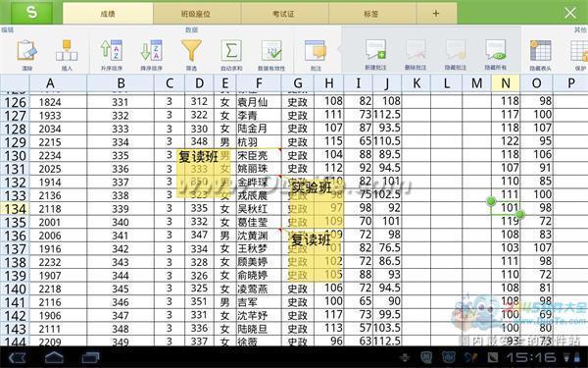Select cell 110.5 in row 129
Screen dimensions: 588x368
(x=387, y=141)
